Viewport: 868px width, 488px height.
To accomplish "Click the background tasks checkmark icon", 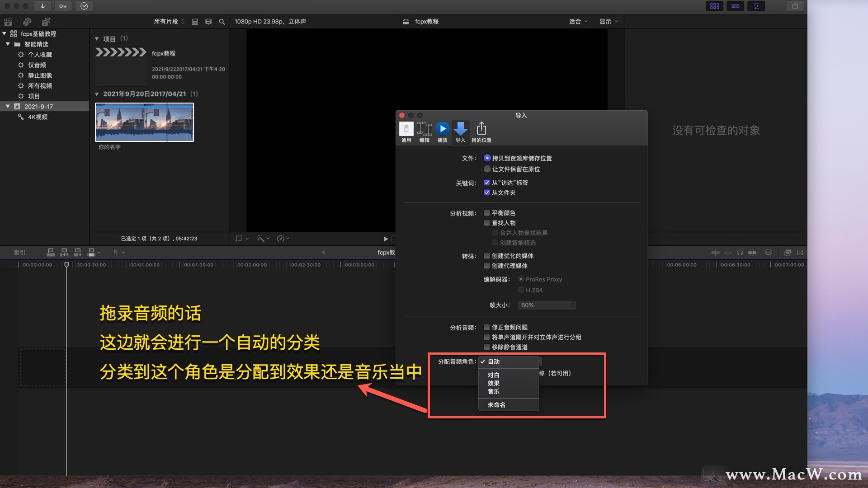I will tap(84, 6).
